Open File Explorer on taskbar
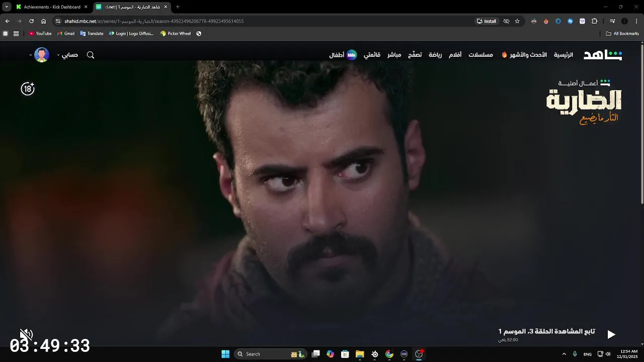Image resolution: width=644 pixels, height=362 pixels. [x=360, y=354]
